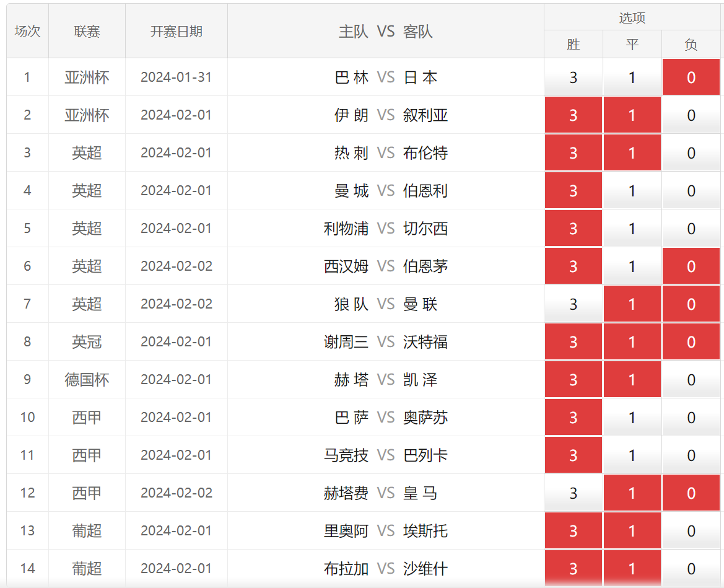Screen dimensions: 724x588
Task: Choose loss 0 for 利物浦 VS 切尔西
Action: pyautogui.click(x=691, y=229)
